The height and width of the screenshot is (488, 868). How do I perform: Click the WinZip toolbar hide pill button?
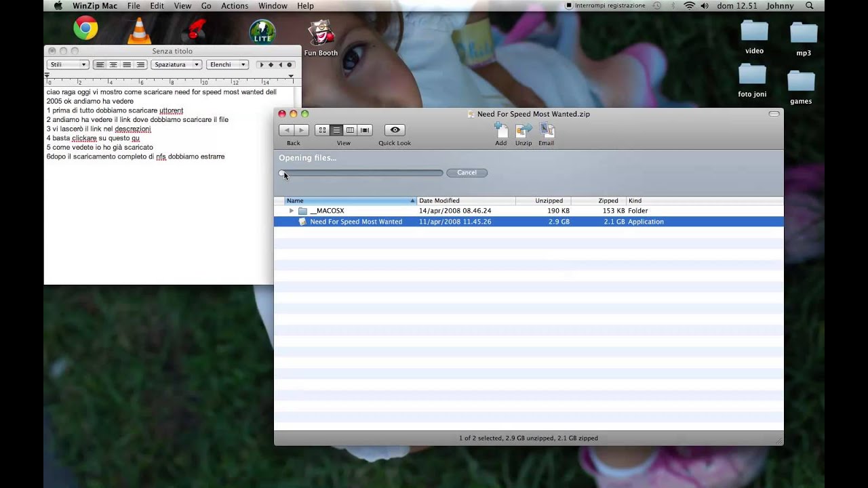pos(774,114)
